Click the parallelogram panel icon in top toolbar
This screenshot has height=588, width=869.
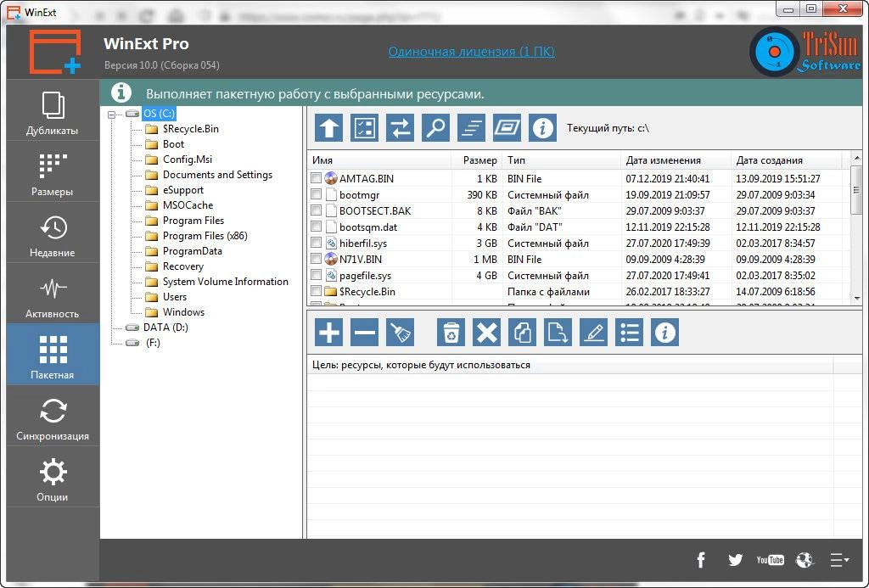(507, 128)
